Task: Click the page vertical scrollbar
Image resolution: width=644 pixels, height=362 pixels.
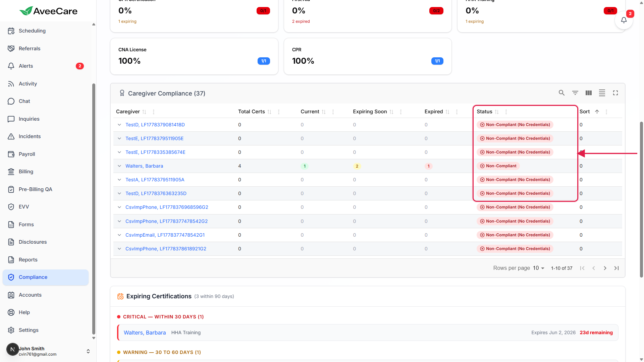Action: coord(641,199)
